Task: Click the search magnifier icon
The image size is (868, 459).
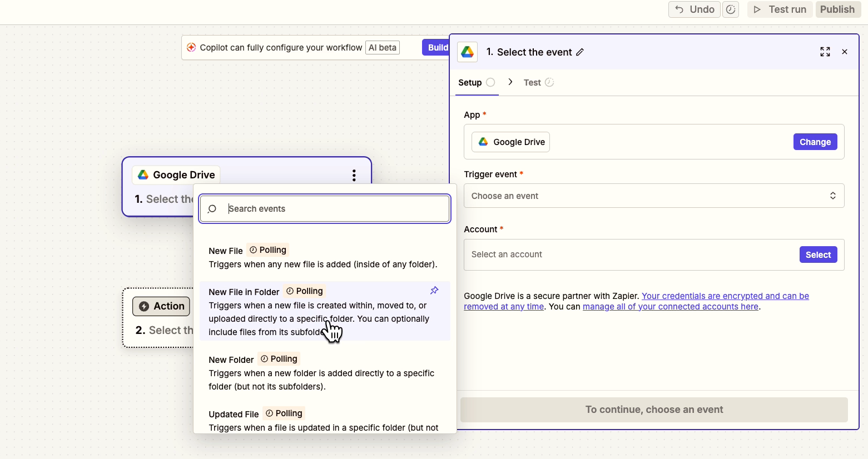Action: pos(212,209)
